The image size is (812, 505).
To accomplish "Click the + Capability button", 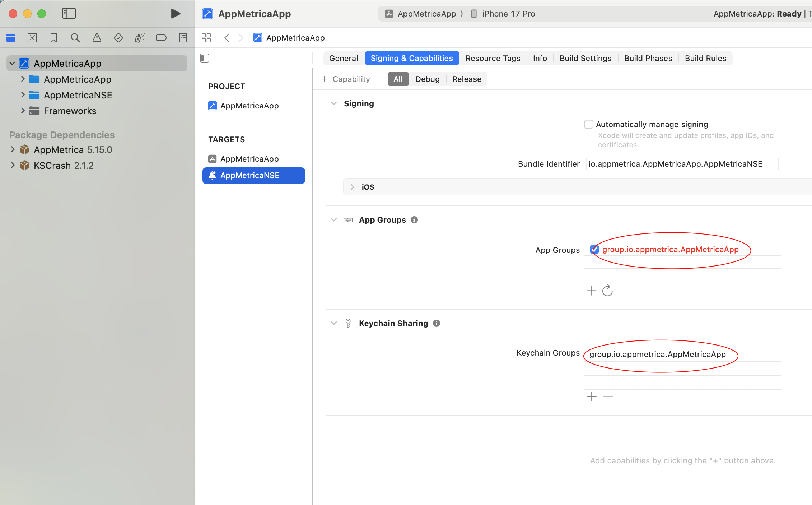I will pyautogui.click(x=346, y=79).
